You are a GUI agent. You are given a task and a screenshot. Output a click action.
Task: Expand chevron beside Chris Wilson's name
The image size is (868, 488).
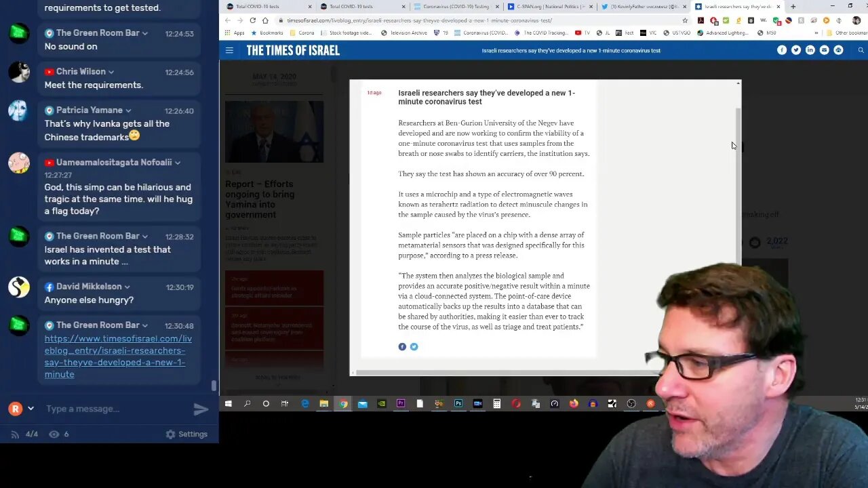click(x=111, y=72)
